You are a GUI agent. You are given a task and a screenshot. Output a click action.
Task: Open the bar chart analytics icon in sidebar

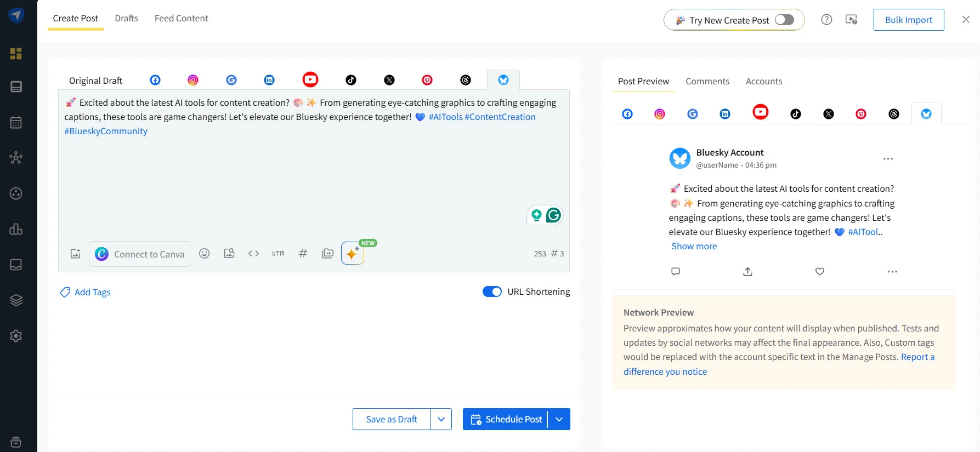tap(16, 229)
